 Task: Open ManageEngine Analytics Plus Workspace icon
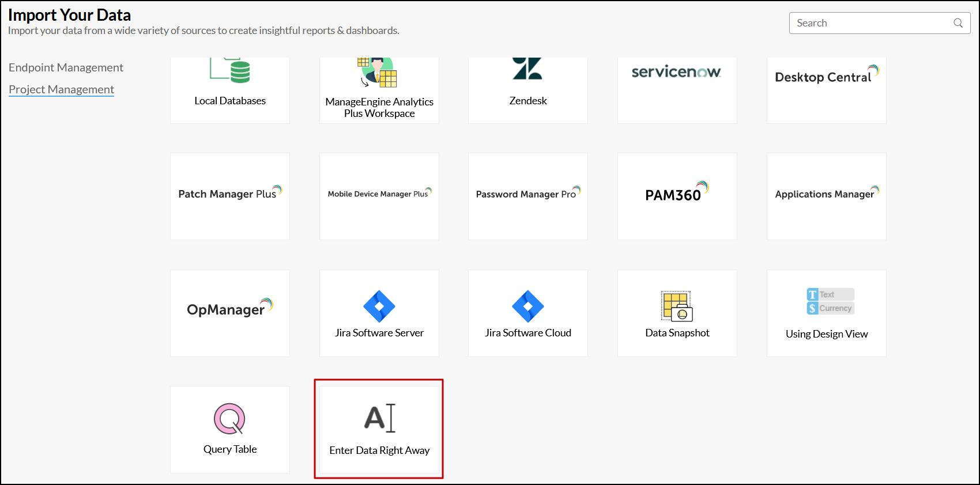[378, 72]
